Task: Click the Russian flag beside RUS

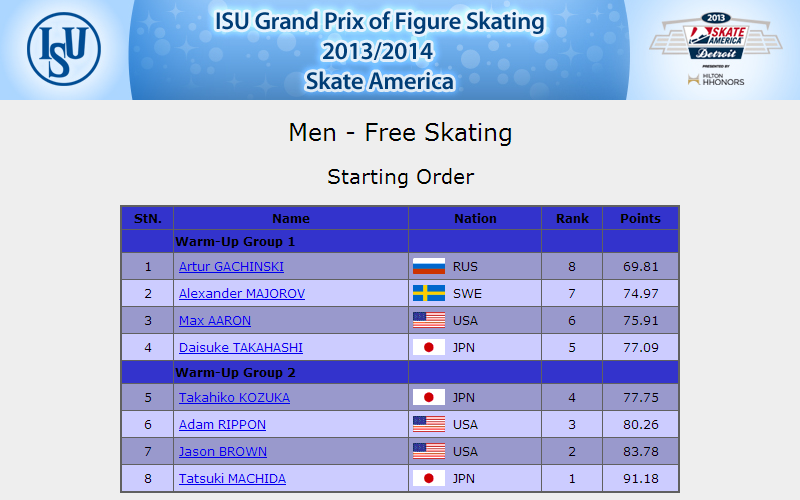Action: (429, 266)
